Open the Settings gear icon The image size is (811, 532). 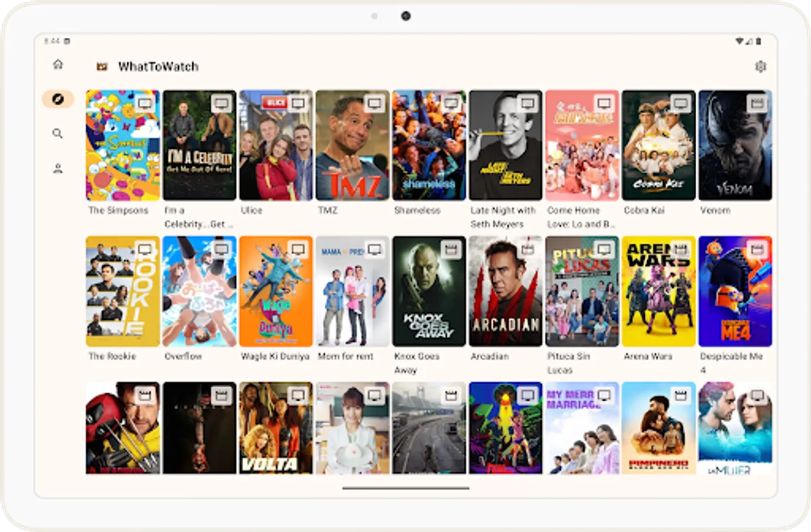(x=761, y=67)
